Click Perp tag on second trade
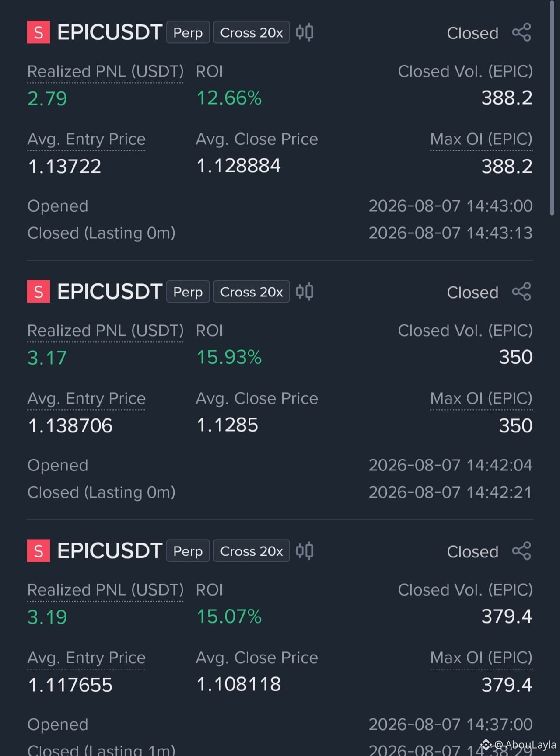This screenshot has height=756, width=560. point(188,292)
